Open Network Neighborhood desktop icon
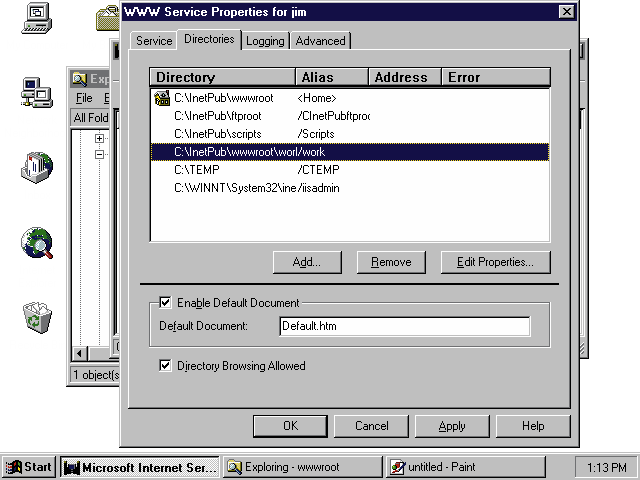This screenshot has width=640, height=480. pyautogui.click(x=36, y=95)
